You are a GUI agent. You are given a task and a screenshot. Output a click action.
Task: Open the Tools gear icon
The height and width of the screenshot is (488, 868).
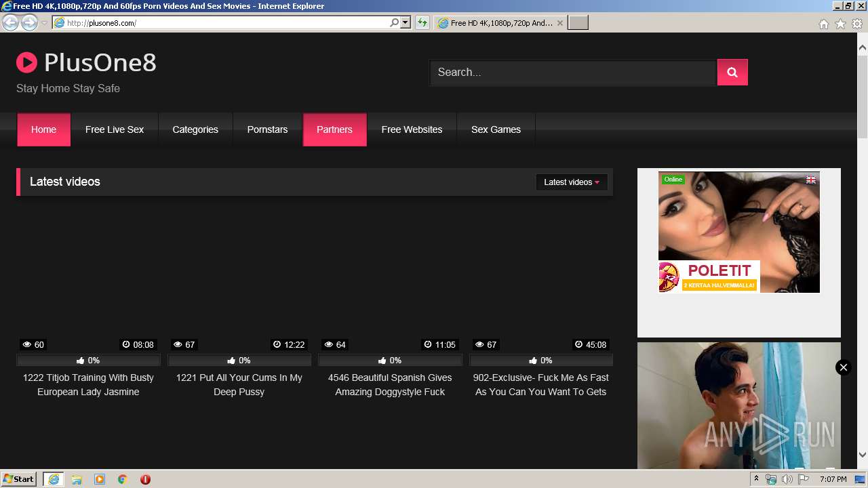point(857,24)
